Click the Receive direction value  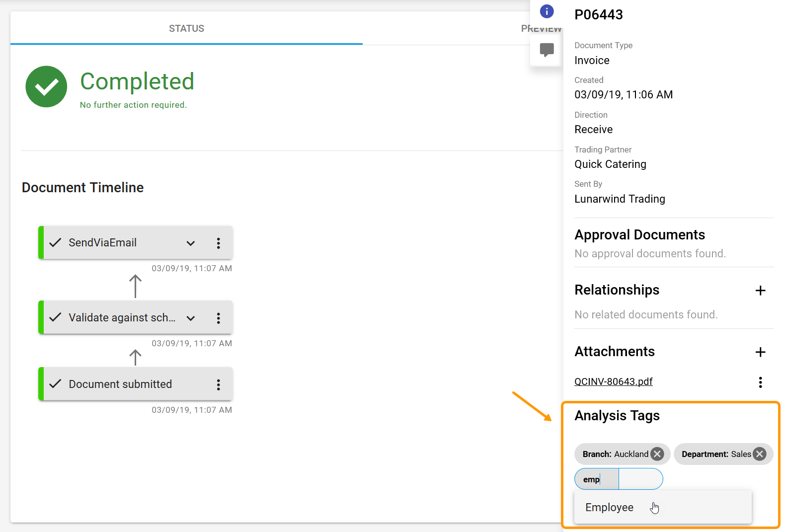(x=593, y=130)
